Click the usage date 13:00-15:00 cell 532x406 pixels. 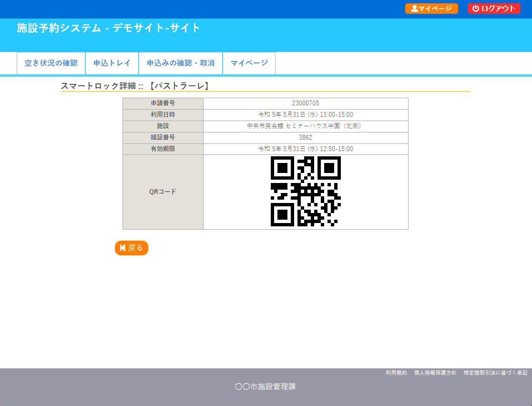point(306,115)
